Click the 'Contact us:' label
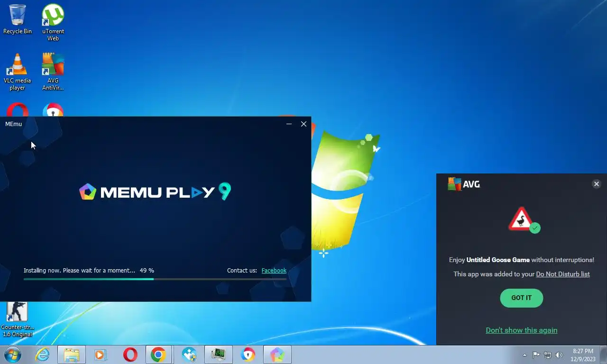607x364 pixels. 242,270
